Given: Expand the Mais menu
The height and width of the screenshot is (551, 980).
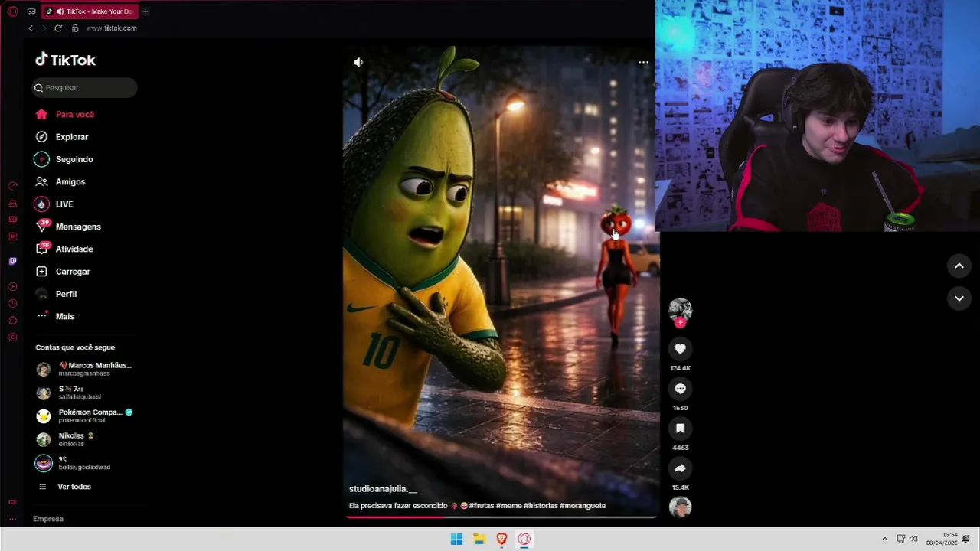Looking at the screenshot, I should point(55,316).
